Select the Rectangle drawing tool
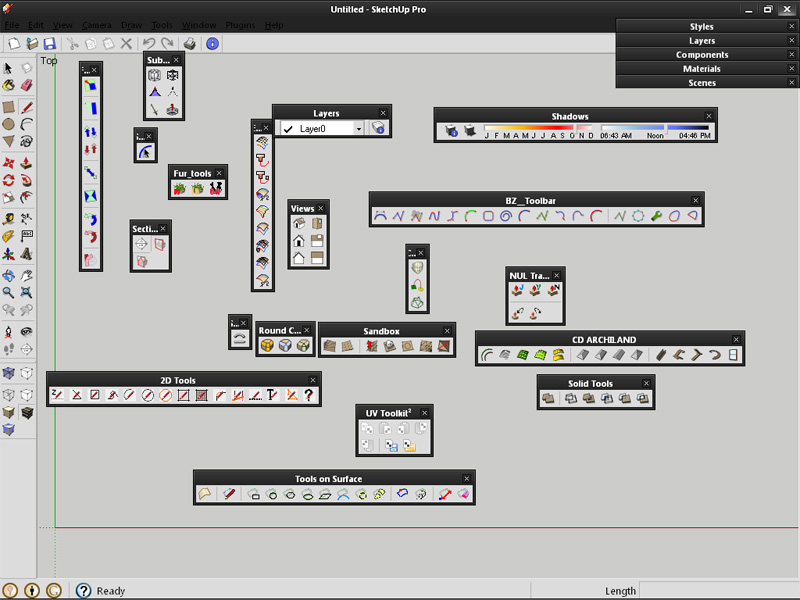The height and width of the screenshot is (600, 800). tap(8, 107)
